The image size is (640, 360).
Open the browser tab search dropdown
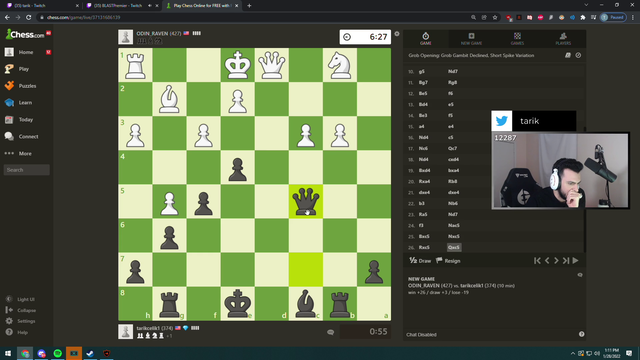[586, 5]
